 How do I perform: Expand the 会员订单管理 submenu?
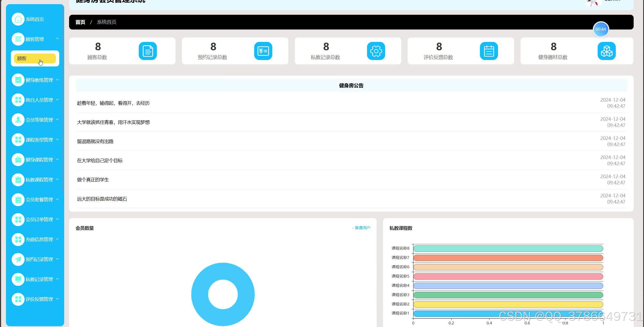coord(57,219)
